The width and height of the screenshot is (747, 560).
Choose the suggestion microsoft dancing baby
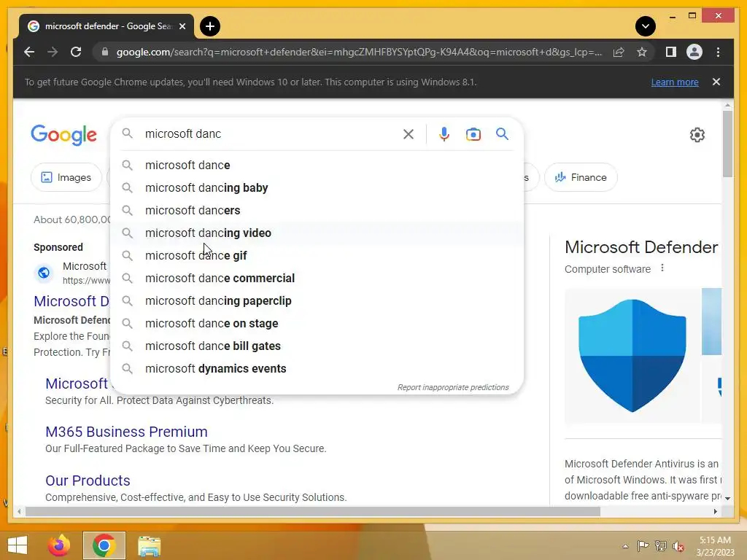pos(317,187)
